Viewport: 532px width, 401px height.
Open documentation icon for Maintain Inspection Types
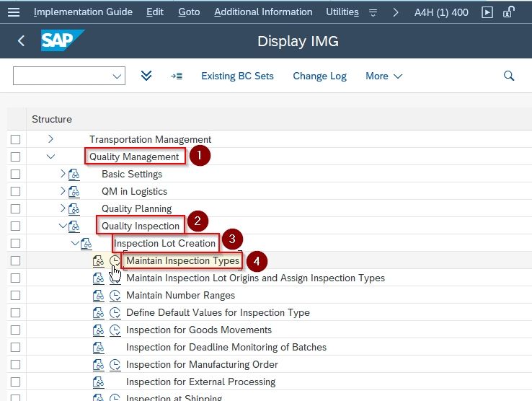tap(98, 261)
